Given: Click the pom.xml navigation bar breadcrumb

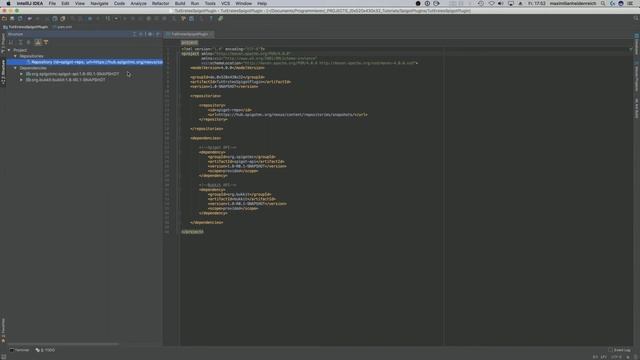Looking at the screenshot, I should coord(64,27).
